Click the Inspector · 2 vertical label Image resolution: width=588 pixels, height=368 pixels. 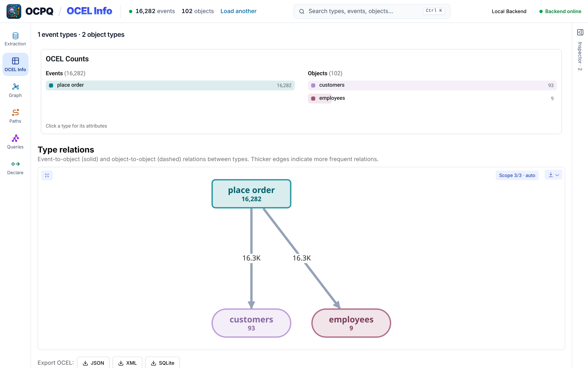tap(580, 56)
